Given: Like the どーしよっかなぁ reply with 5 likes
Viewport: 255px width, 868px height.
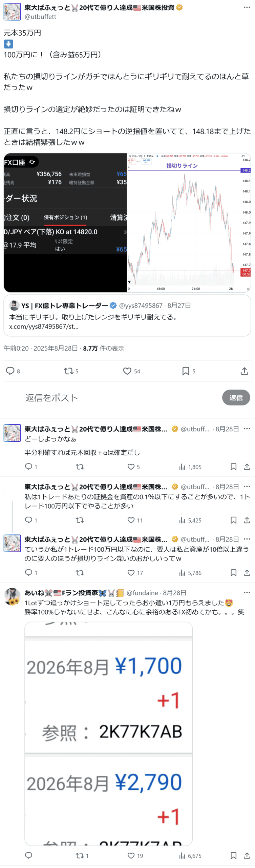Looking at the screenshot, I should pyautogui.click(x=131, y=467).
